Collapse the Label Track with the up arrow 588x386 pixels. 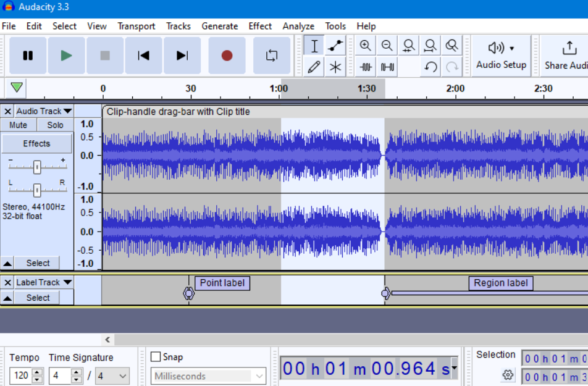click(x=7, y=298)
